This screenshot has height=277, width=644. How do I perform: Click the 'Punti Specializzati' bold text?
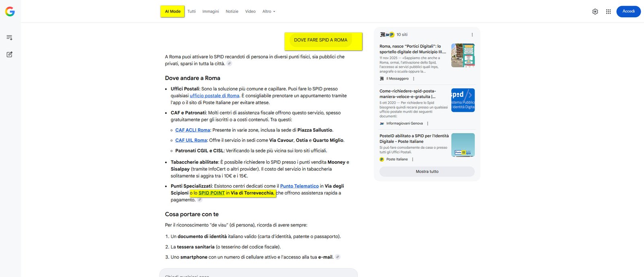(191, 186)
